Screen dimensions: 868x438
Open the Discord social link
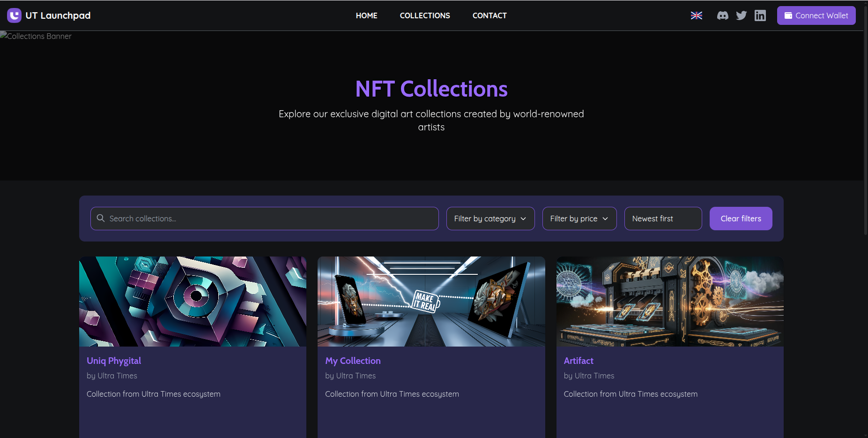click(x=722, y=15)
